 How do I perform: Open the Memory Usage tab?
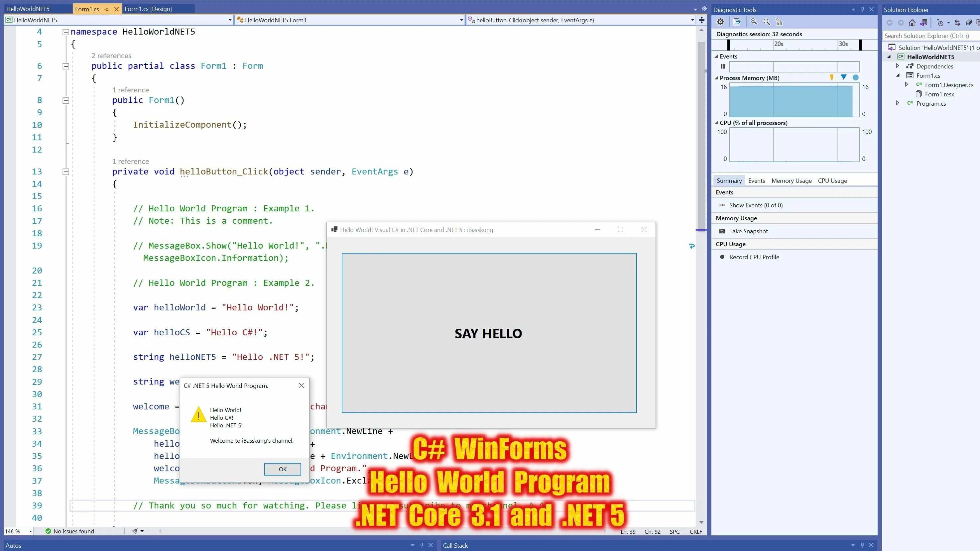pyautogui.click(x=791, y=181)
